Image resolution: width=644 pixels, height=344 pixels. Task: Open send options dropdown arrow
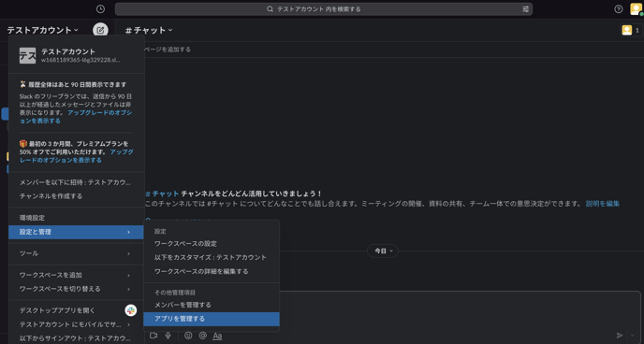pyautogui.click(x=632, y=336)
